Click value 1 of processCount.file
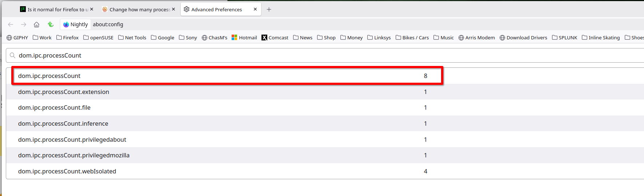 425,107
